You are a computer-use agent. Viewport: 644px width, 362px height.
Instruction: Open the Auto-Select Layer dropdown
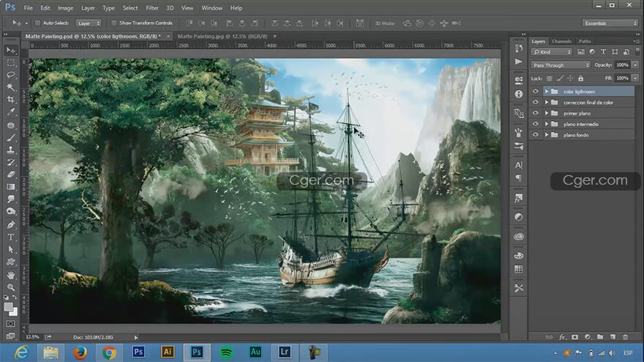(89, 23)
